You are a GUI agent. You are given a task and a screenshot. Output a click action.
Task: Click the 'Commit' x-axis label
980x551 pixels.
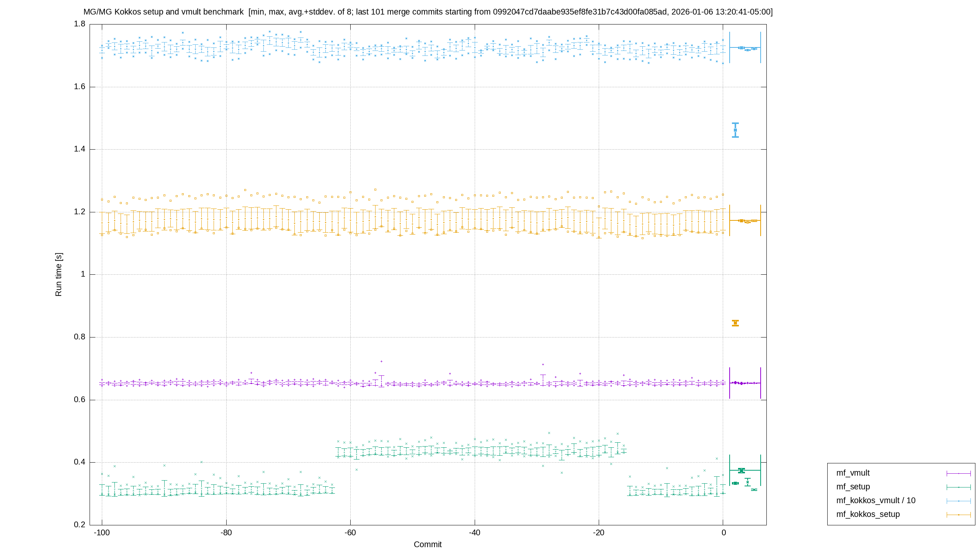[x=428, y=544]
